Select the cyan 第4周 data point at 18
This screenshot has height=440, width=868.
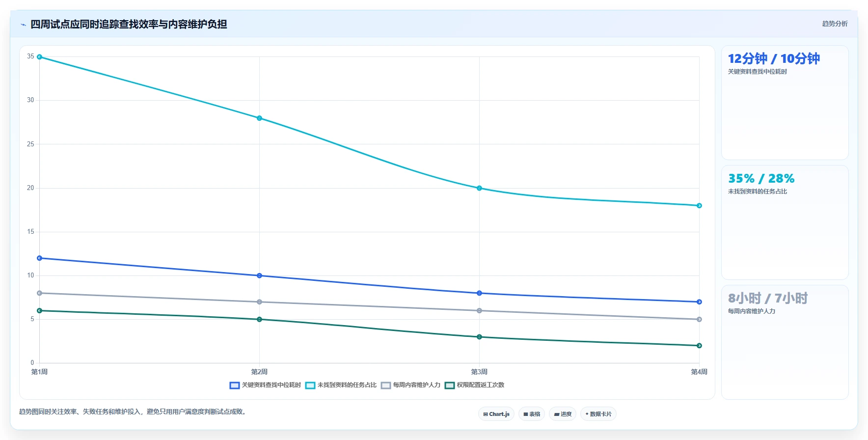tap(699, 206)
